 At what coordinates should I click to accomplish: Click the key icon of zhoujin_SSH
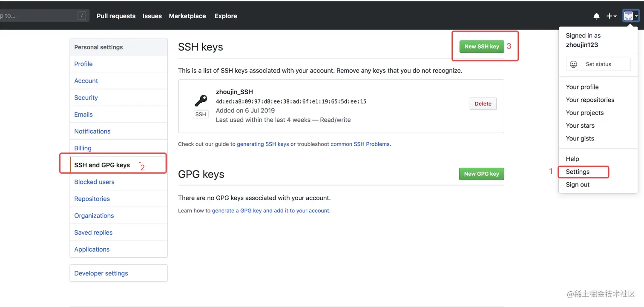click(201, 100)
